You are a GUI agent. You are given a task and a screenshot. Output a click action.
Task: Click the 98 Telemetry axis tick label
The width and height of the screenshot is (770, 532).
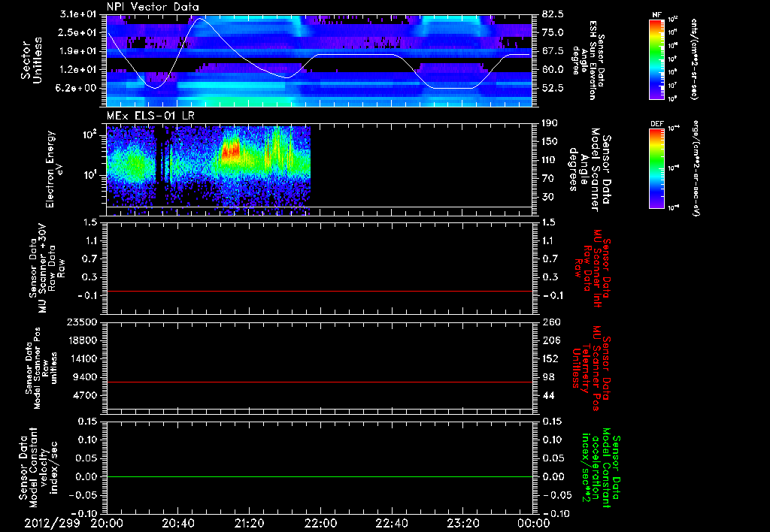[548, 377]
